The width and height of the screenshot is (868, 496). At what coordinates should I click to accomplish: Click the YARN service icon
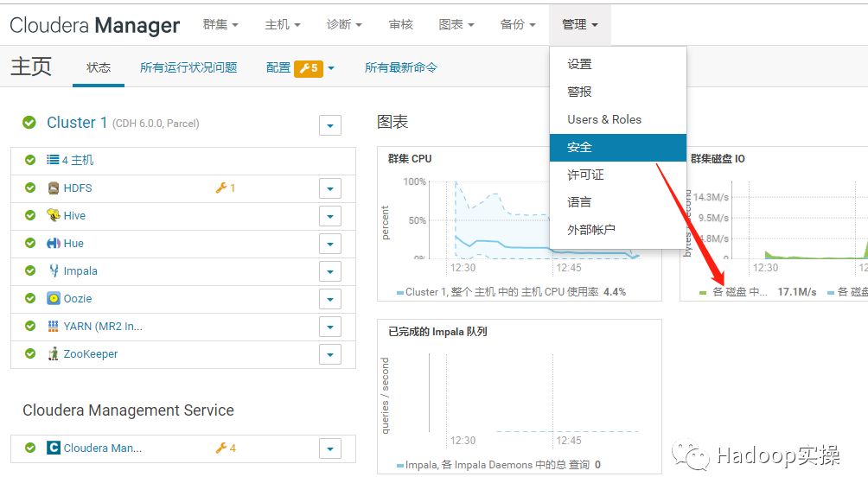click(54, 327)
